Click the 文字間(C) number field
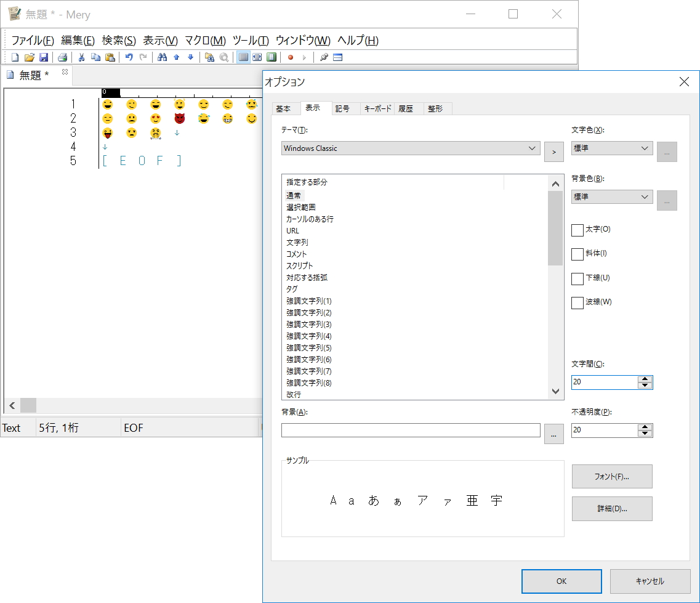The height and width of the screenshot is (603, 700). pyautogui.click(x=605, y=382)
